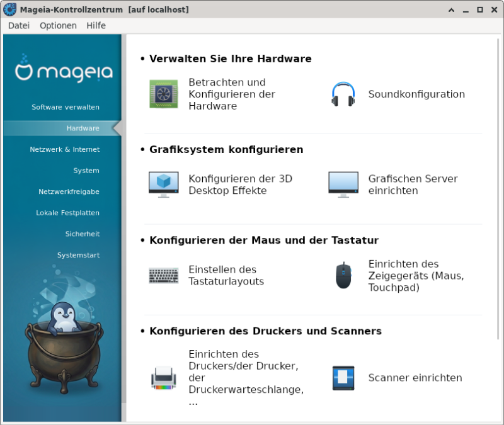Click the sidebar vertical scrollbar
The width and height of the screenshot is (504, 425).
pos(123,218)
